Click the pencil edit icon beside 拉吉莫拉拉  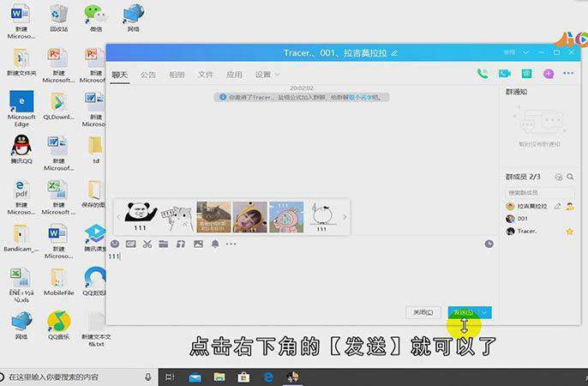click(x=558, y=206)
